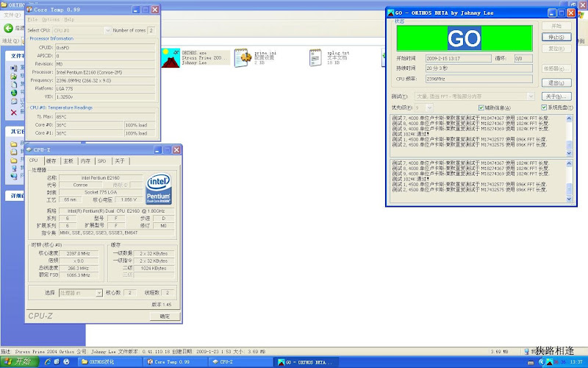The height and width of the screenshot is (368, 588).
Task: Click the ORTHOS title bar volcano icon
Action: 391,13
